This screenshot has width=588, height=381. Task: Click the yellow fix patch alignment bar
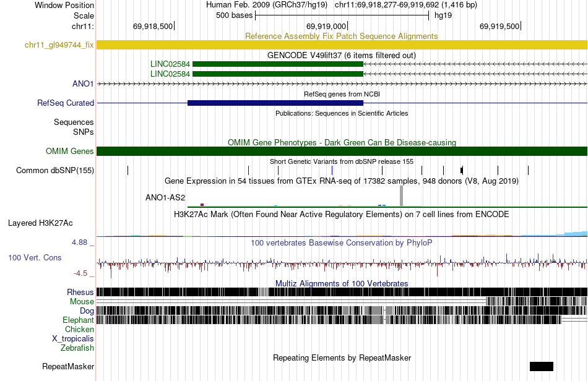tap(342, 45)
